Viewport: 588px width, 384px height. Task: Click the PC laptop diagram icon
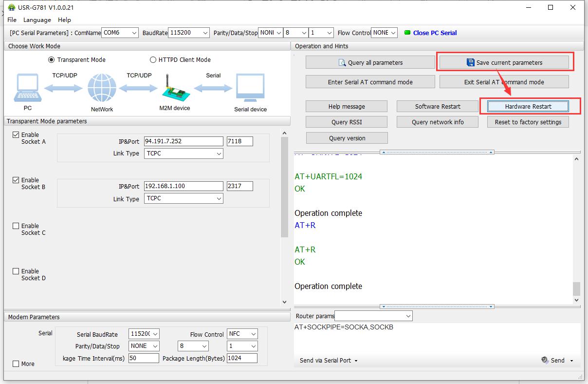pos(28,88)
